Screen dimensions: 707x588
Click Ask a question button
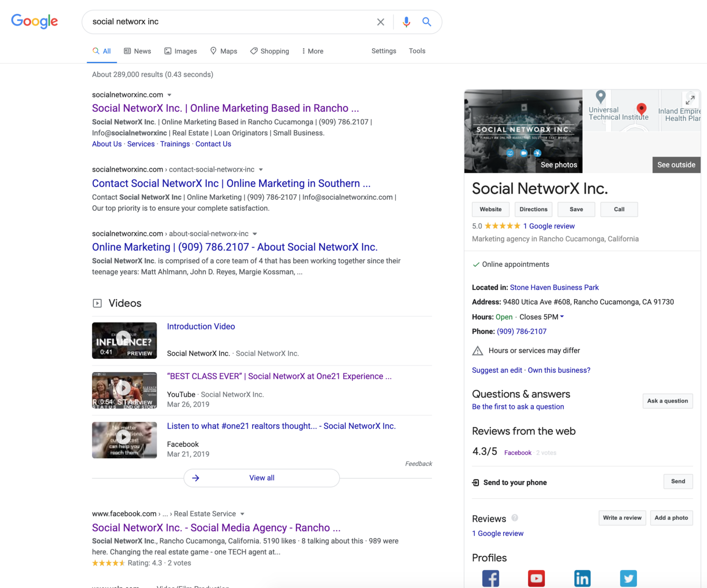coord(667,401)
